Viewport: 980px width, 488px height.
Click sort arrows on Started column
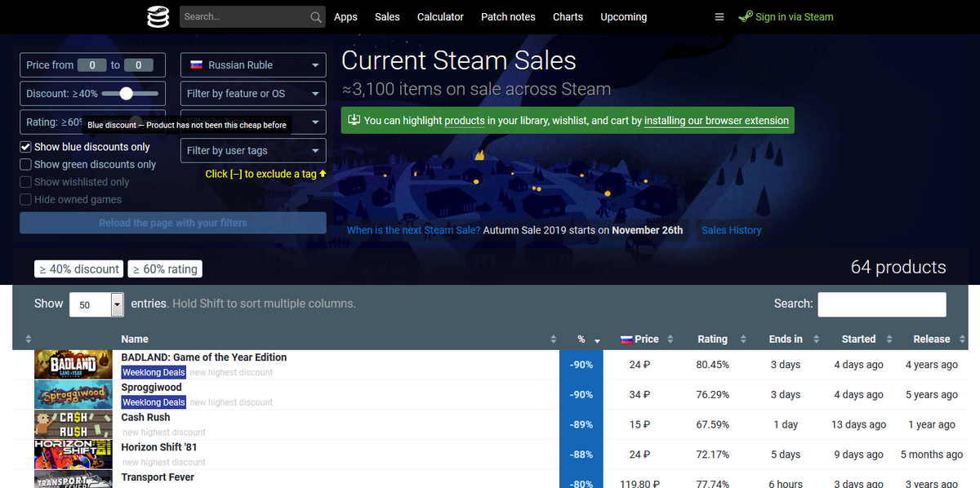tap(889, 339)
